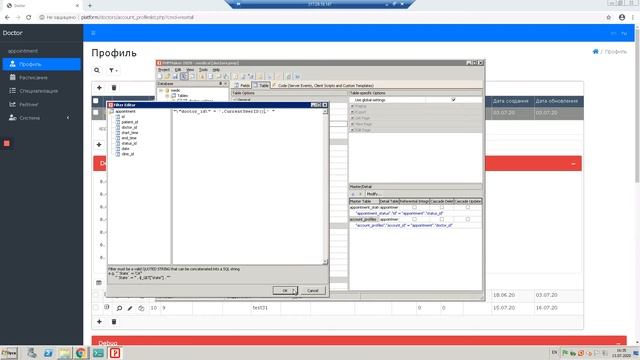Open Рейтинг in the Doctor sidebar
This screenshot has height=360, width=640.
click(x=41, y=104)
